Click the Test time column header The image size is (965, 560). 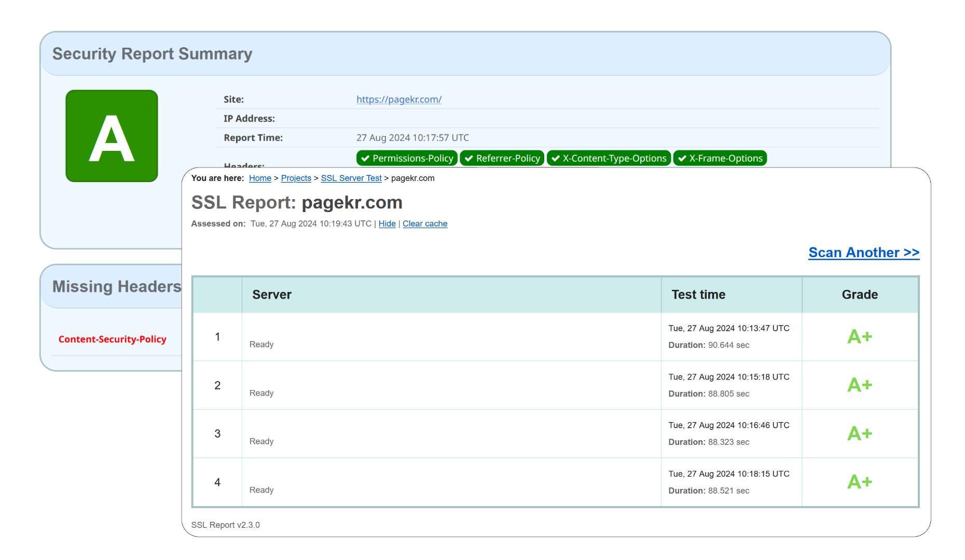click(698, 295)
